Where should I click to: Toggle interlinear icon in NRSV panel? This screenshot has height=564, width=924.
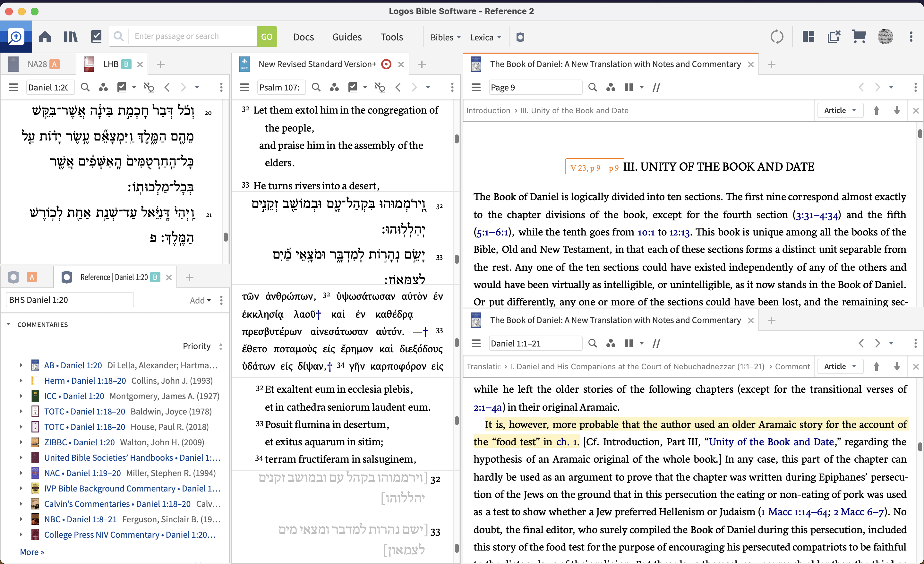[x=380, y=87]
